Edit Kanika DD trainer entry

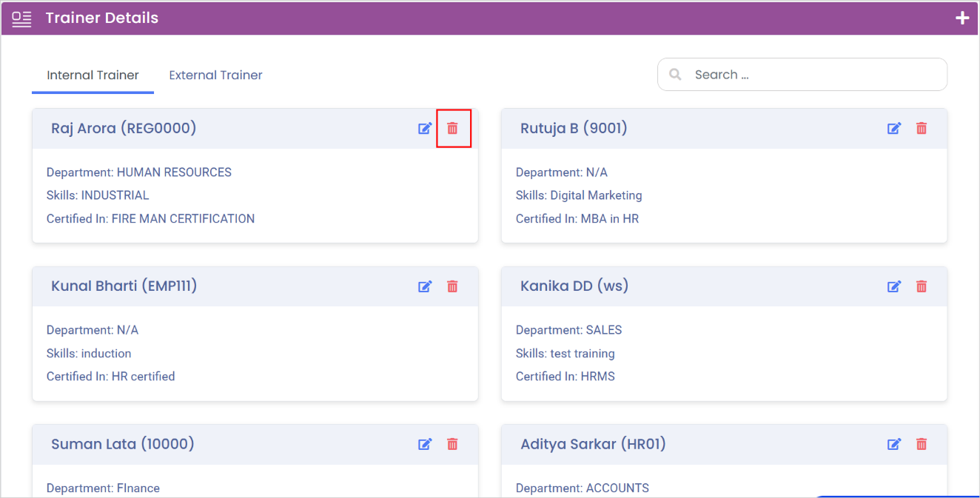click(x=894, y=286)
